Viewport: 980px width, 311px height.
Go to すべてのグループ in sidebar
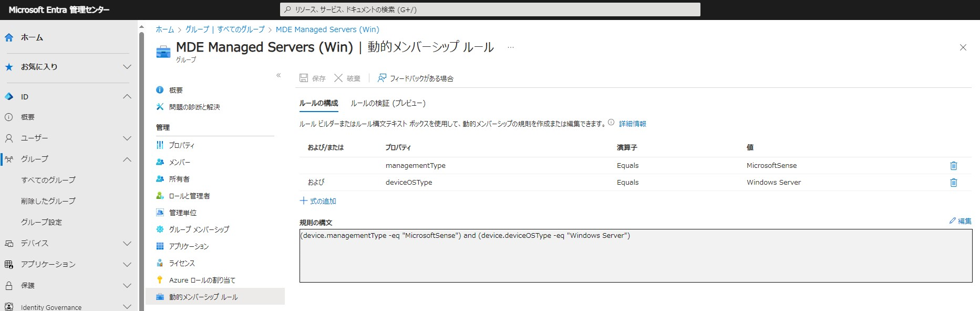[48, 180]
